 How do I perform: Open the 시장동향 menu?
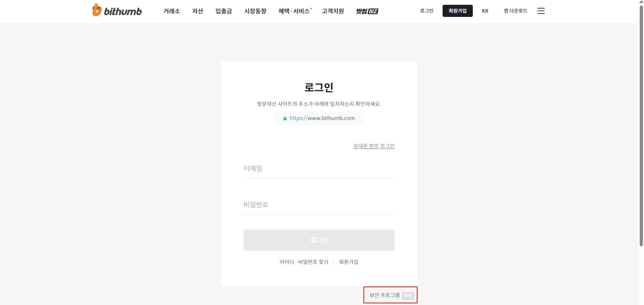[255, 11]
